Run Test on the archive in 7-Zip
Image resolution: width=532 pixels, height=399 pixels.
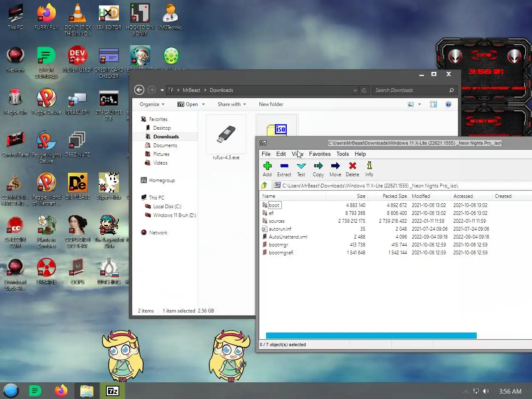[x=301, y=169]
